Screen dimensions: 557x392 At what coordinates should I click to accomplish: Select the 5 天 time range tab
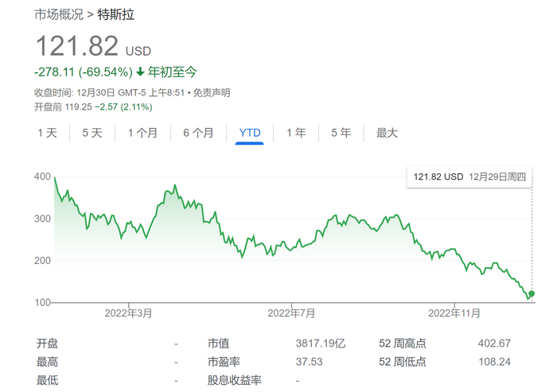pos(92,133)
